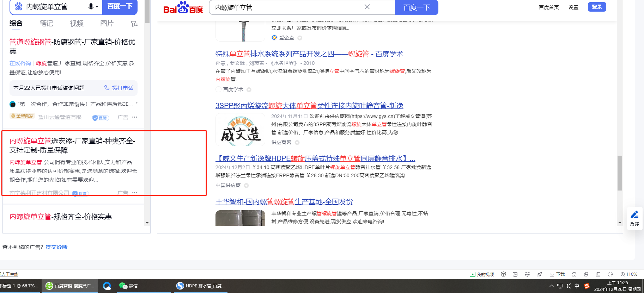Clear the desktop search box with the X
The height and width of the screenshot is (293, 644).
pos(367,7)
